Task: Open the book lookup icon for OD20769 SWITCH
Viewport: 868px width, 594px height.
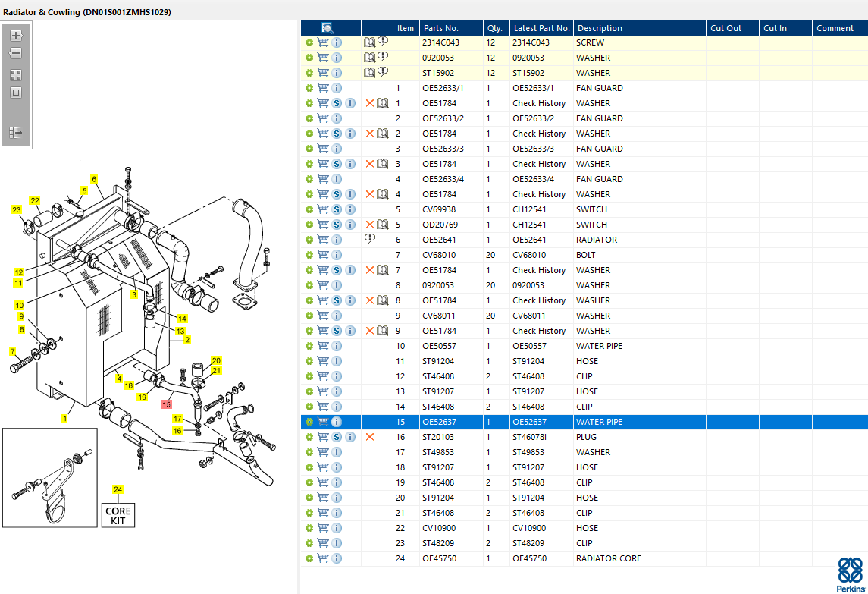Action: point(383,225)
